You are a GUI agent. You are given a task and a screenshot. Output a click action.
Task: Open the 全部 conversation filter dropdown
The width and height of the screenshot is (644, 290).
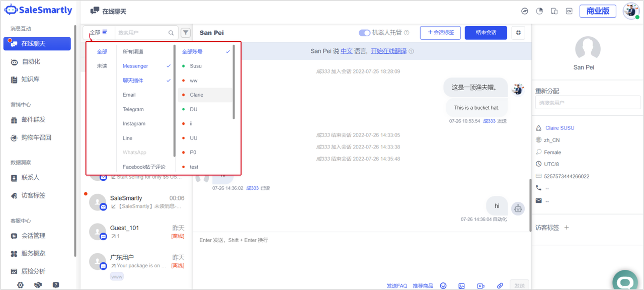coord(99,32)
